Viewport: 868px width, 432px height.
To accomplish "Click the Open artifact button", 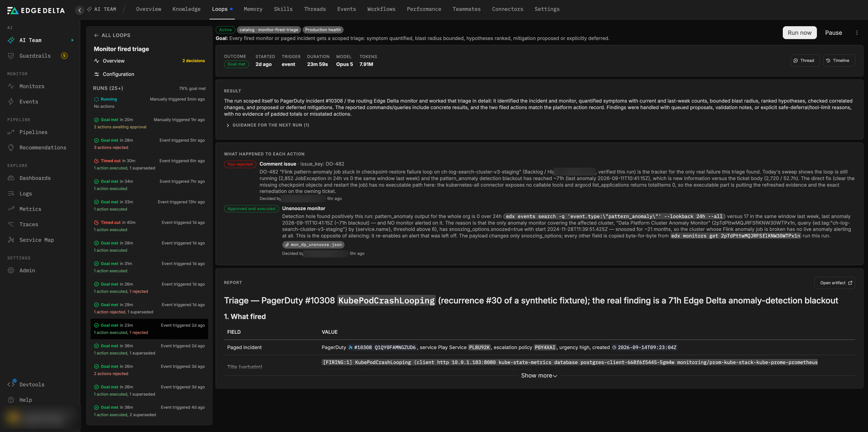I will (835, 283).
